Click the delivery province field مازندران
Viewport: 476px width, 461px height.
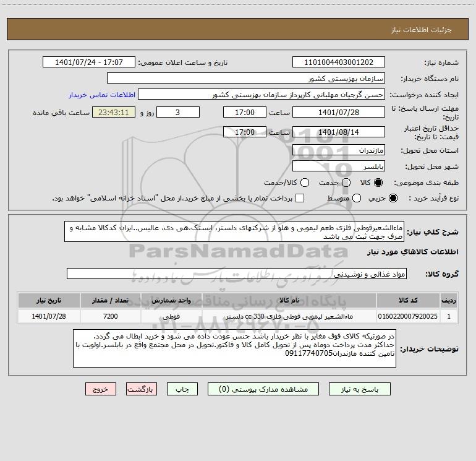pos(339,150)
